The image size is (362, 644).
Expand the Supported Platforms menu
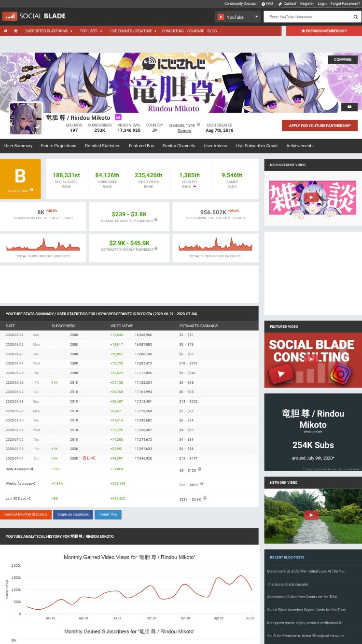pyautogui.click(x=49, y=31)
